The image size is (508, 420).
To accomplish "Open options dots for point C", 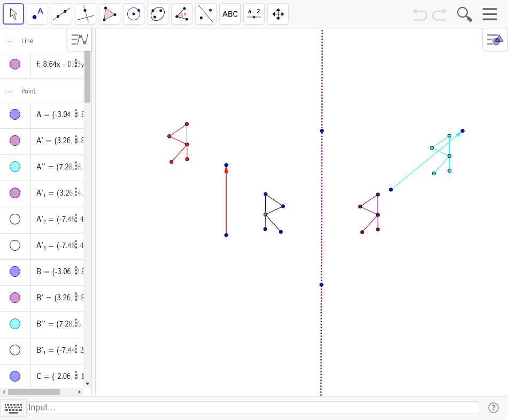I will click(x=76, y=376).
